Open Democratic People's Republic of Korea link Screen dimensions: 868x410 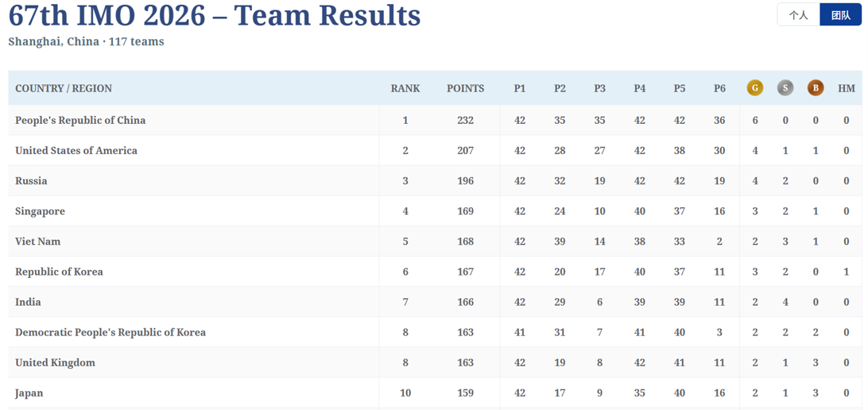tap(110, 333)
